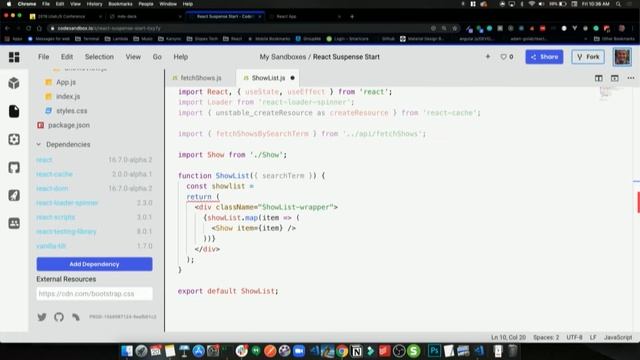Open the Bookmarks menu in macOS menu bar

click(120, 4)
